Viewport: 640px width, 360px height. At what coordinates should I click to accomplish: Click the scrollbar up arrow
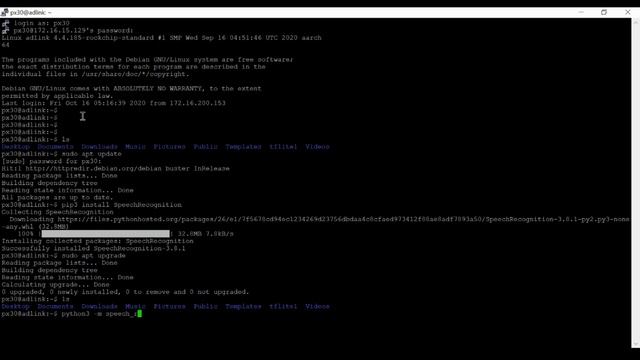tap(636, 21)
